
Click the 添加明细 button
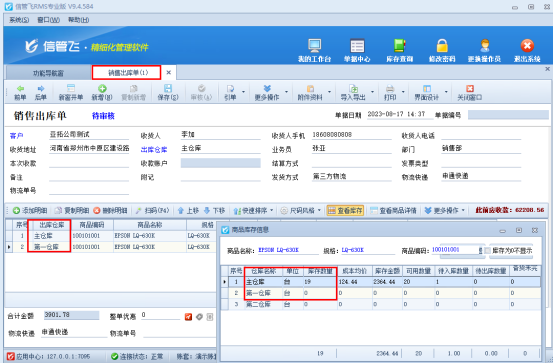tap(30, 211)
